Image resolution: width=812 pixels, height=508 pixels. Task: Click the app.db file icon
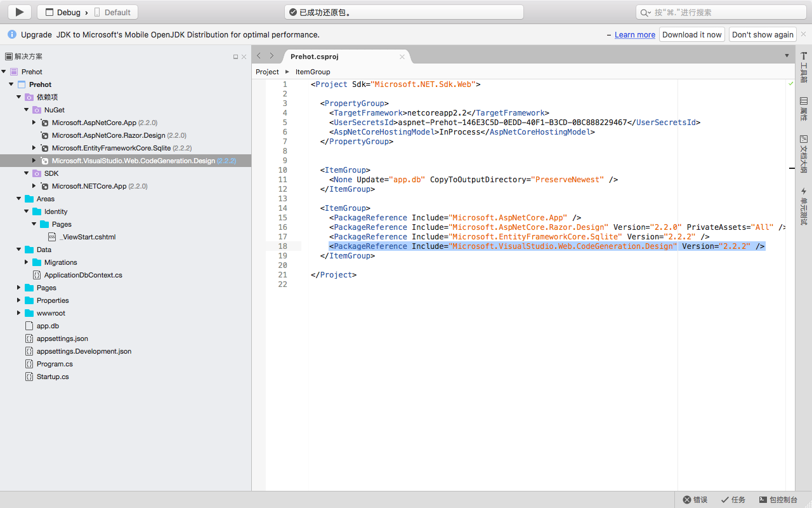[x=29, y=326]
